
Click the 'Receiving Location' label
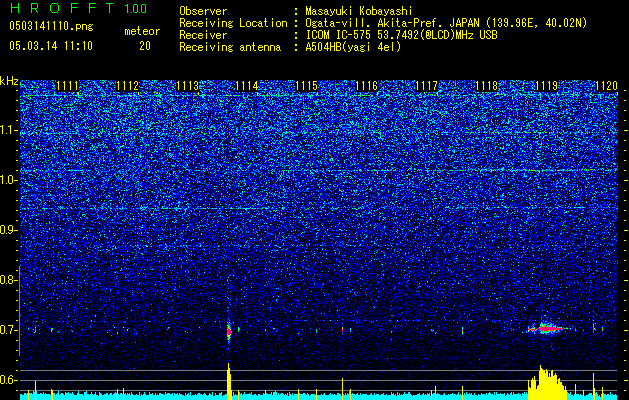tap(233, 23)
